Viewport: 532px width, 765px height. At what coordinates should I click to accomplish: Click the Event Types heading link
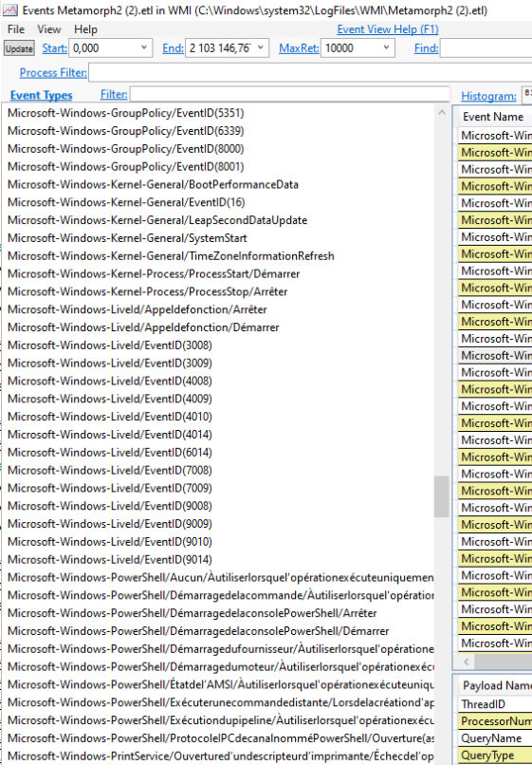[x=42, y=95]
